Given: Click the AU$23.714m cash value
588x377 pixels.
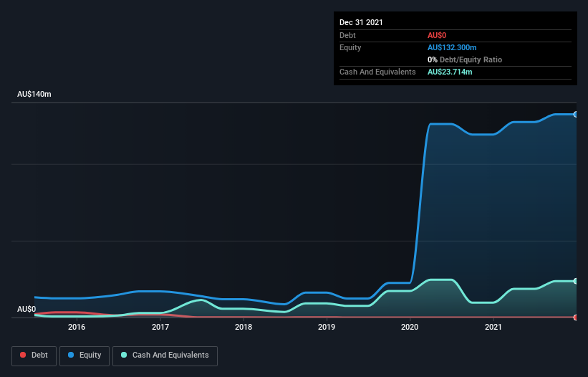Looking at the screenshot, I should pos(450,72).
